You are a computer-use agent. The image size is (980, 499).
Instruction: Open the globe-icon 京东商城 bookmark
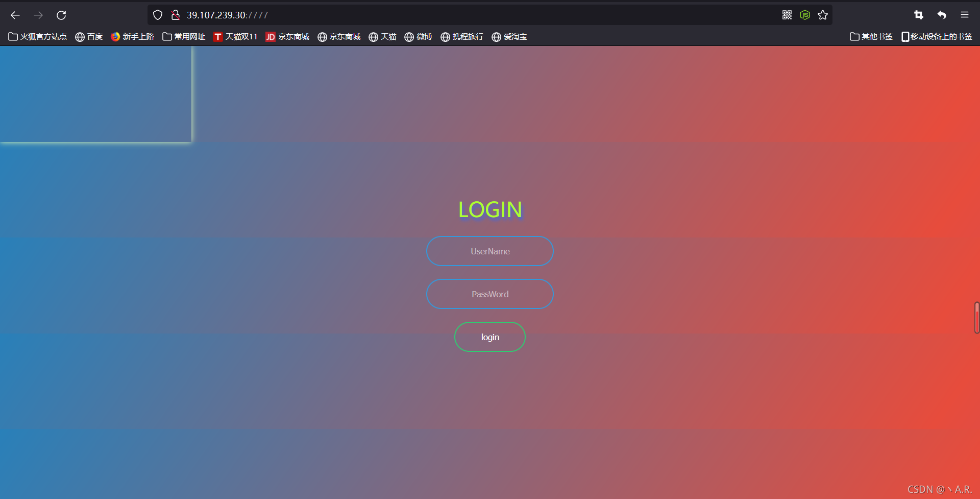pos(339,37)
